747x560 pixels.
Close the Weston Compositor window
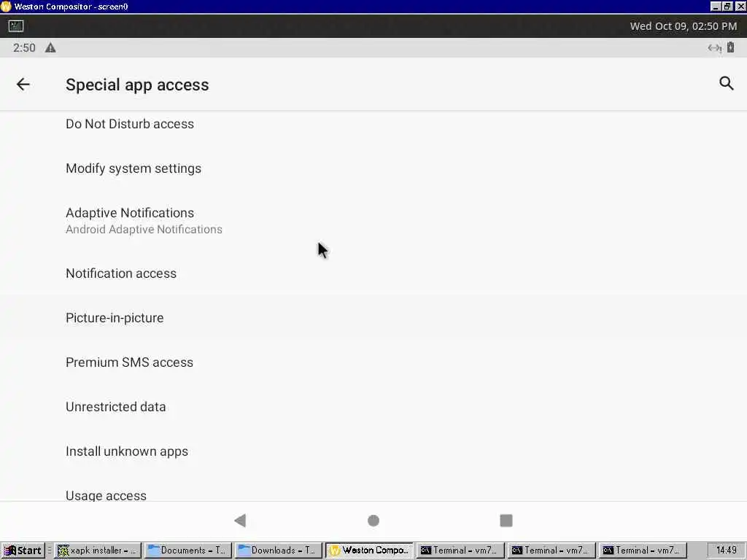[740, 6]
